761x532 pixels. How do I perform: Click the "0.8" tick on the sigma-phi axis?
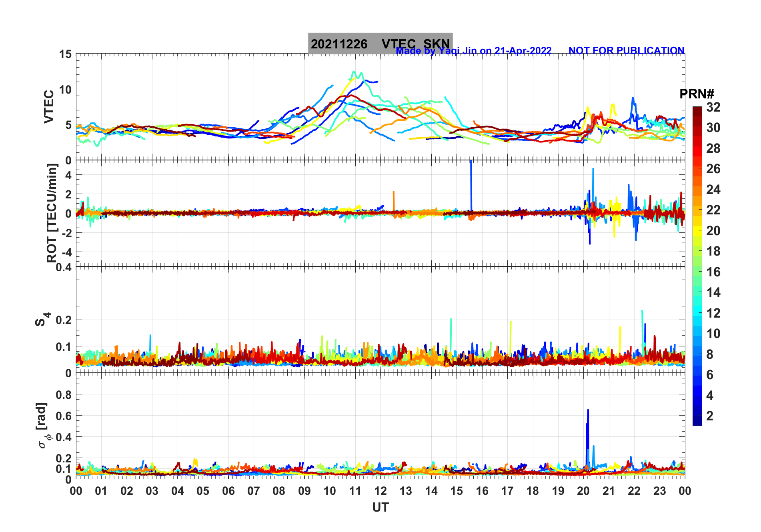[x=64, y=394]
